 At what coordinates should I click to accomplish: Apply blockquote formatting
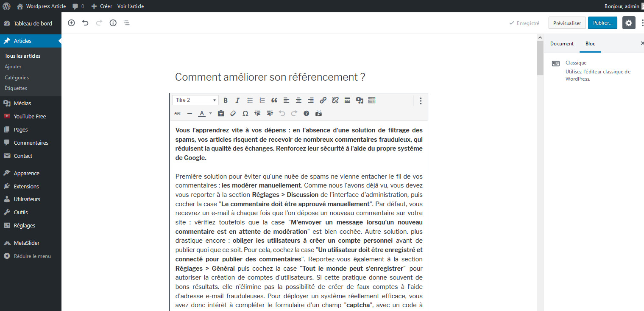click(274, 100)
